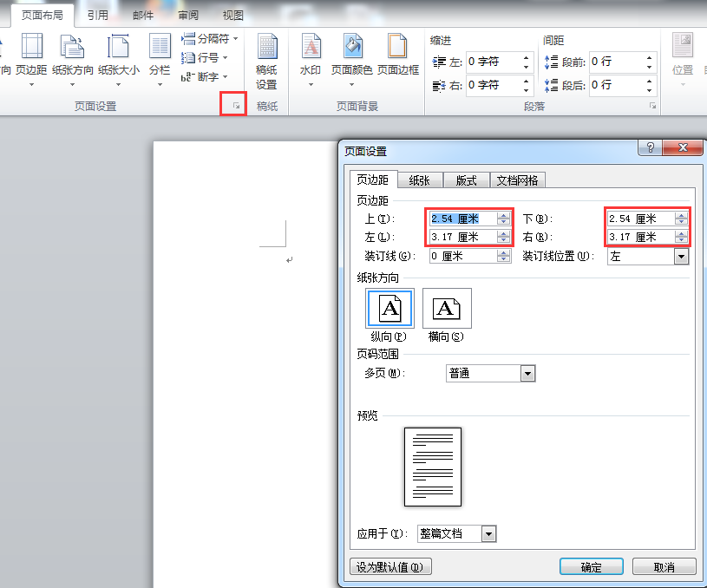Open the 分栏 columns menu

tap(160, 60)
